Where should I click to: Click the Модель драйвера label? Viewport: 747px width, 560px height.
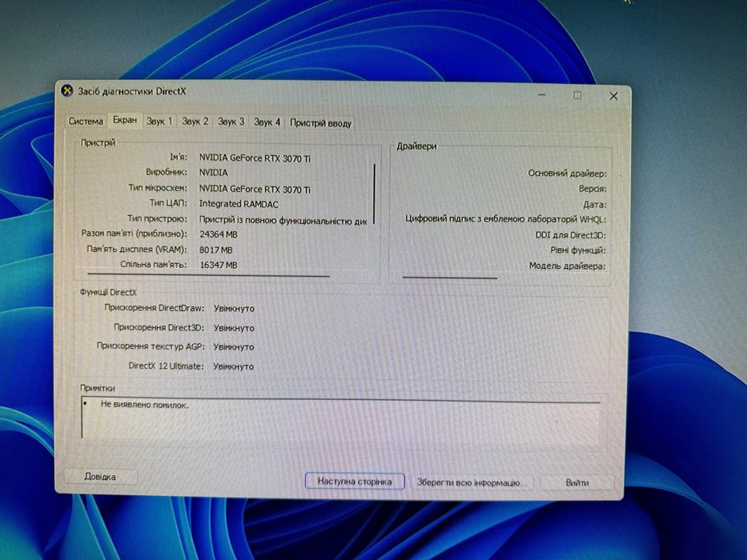[567, 266]
